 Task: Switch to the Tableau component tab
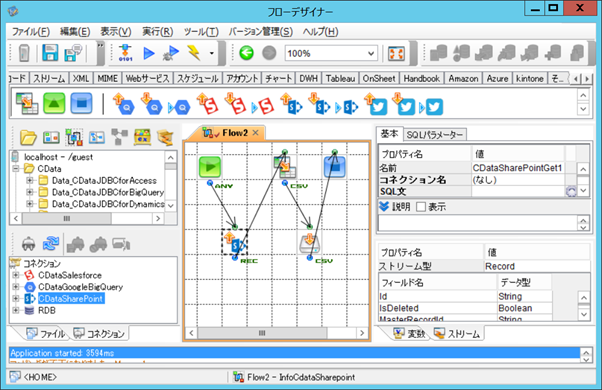340,78
